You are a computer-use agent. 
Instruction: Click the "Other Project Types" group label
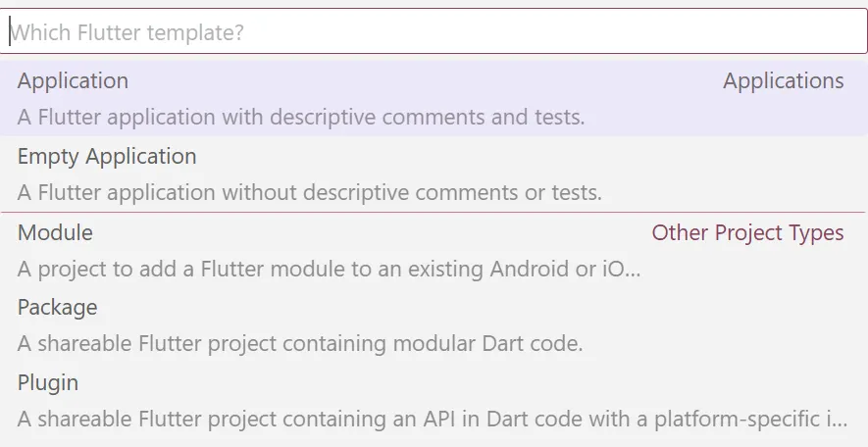(747, 233)
